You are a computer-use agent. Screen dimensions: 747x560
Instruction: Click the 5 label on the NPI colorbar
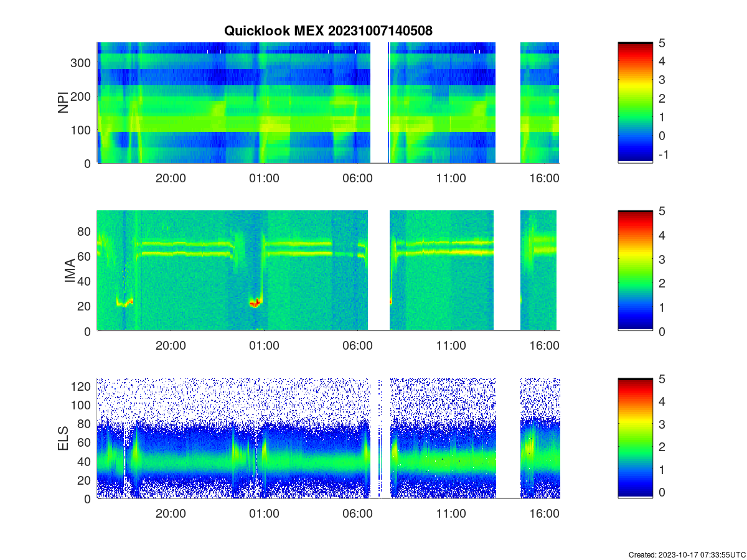pyautogui.click(x=662, y=42)
